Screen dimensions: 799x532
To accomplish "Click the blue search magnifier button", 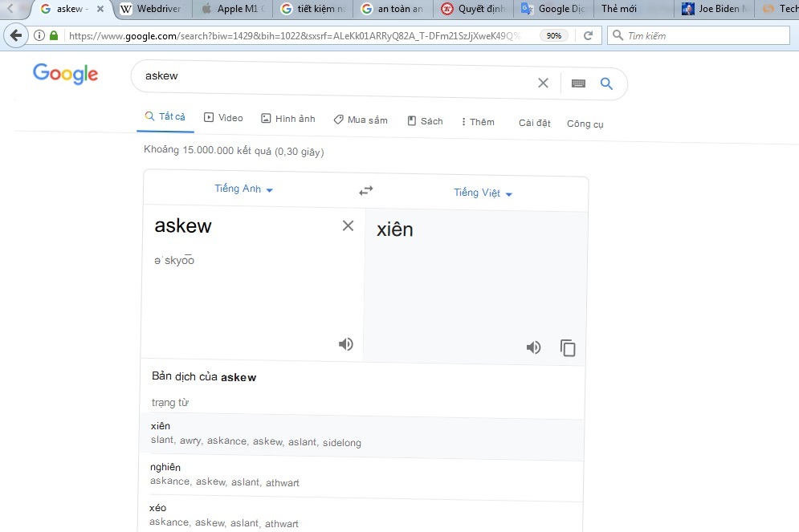I will click(x=606, y=83).
